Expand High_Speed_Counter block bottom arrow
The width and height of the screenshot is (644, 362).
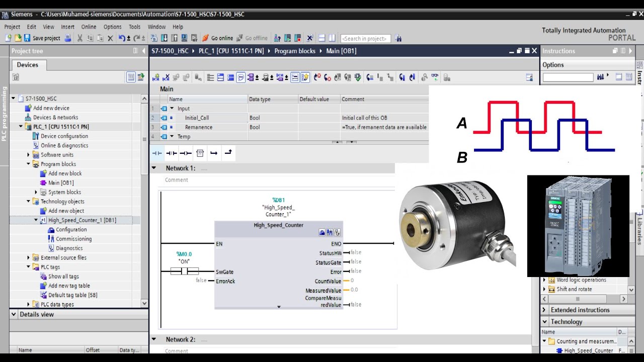point(279,307)
